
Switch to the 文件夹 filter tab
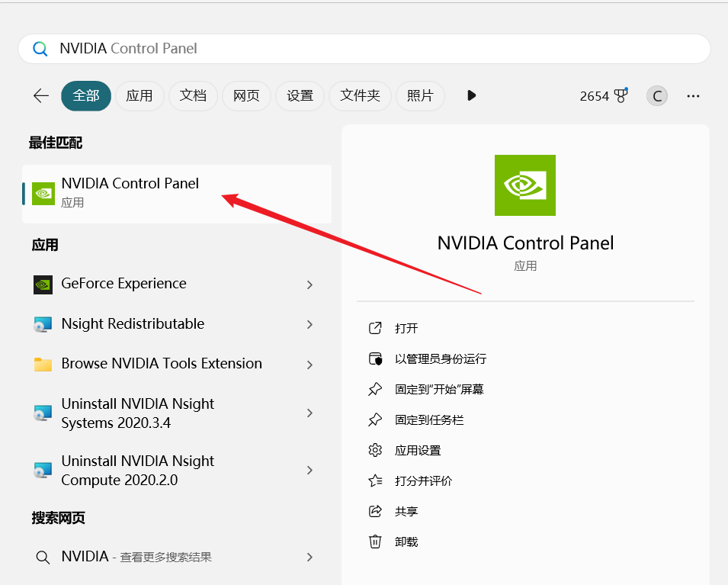coord(360,95)
